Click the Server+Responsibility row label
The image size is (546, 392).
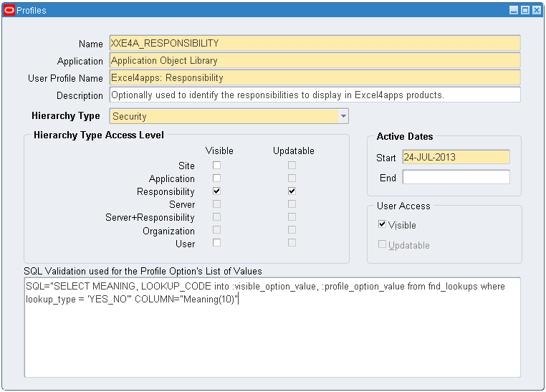click(x=150, y=218)
